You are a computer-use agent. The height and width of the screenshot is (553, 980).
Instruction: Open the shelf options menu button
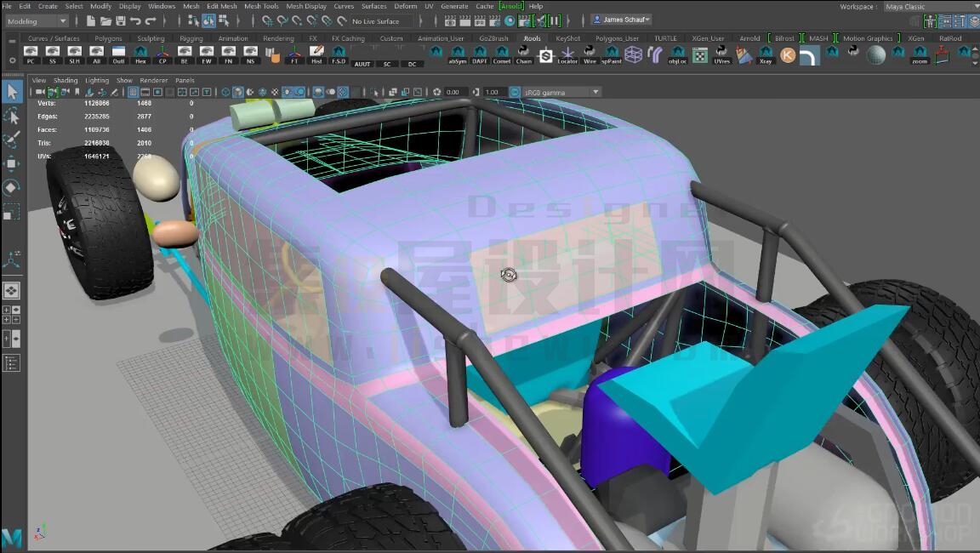(12, 39)
